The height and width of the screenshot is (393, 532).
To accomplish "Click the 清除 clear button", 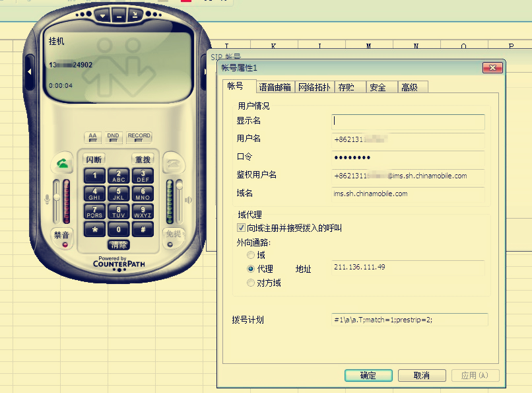I will (x=118, y=244).
